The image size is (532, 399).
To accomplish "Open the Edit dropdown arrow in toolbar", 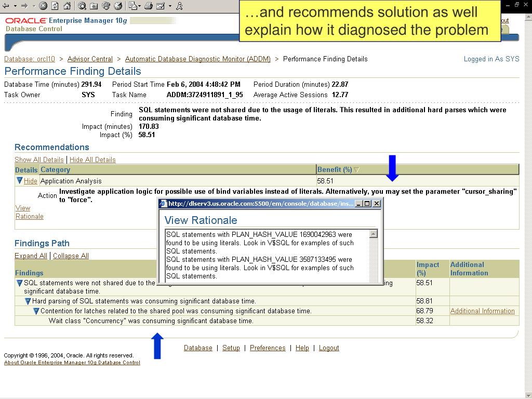I will click(x=170, y=6).
